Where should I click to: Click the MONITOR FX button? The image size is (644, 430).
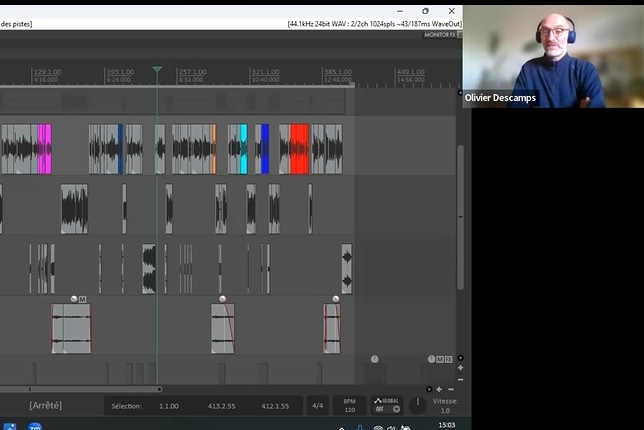(438, 34)
